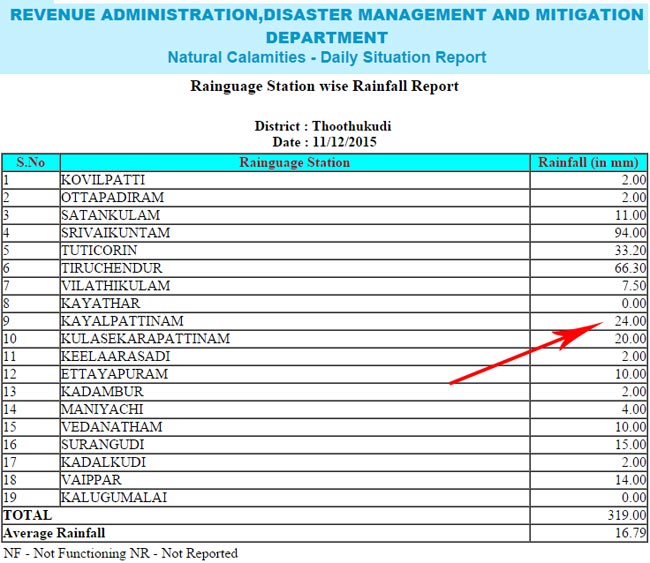650x563 pixels.
Task: Click the 10.00 rainfall value for VEDANATHAM
Action: 631,427
